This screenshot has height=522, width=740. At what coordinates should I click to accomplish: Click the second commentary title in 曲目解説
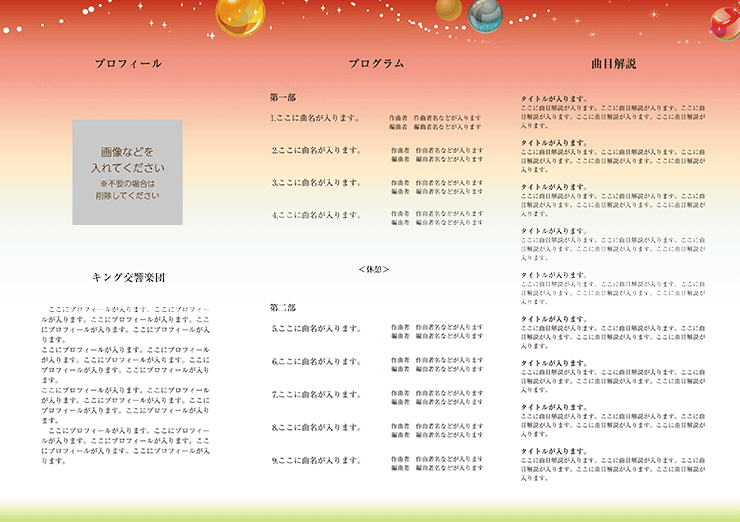tap(554, 143)
